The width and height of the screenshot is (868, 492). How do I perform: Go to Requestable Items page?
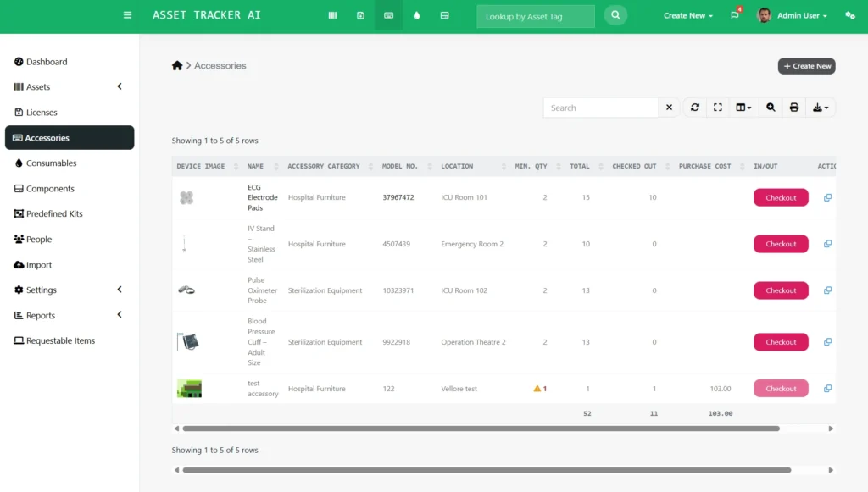pyautogui.click(x=60, y=340)
